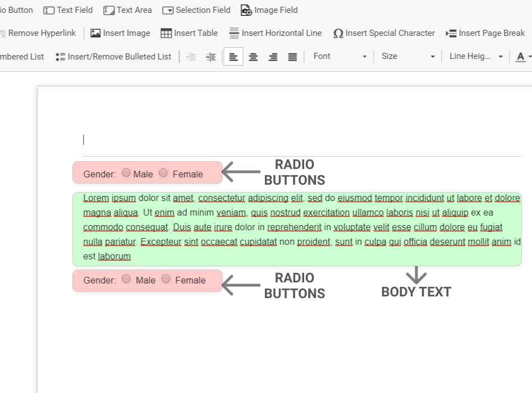Click the text color A icon
This screenshot has height=393, width=532.
click(520, 57)
